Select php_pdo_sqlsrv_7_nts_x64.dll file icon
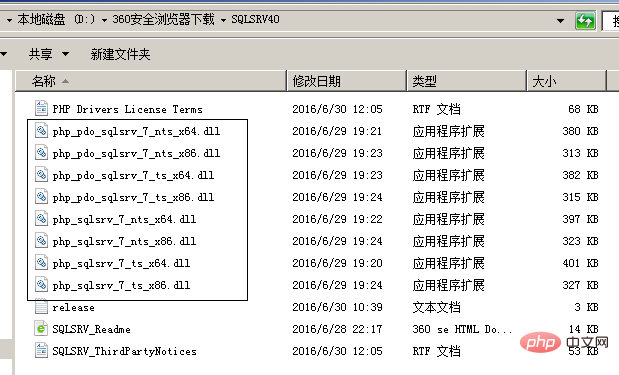 coord(41,130)
